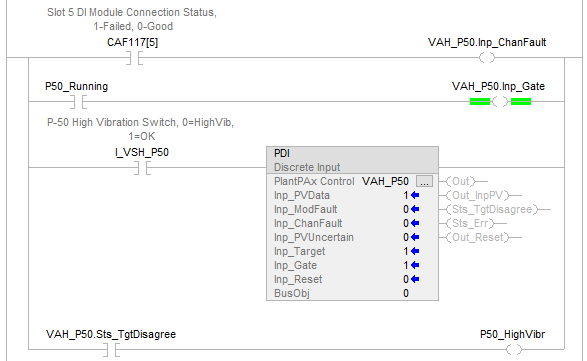Select the Slot 5 DI Module comment

tap(132, 19)
